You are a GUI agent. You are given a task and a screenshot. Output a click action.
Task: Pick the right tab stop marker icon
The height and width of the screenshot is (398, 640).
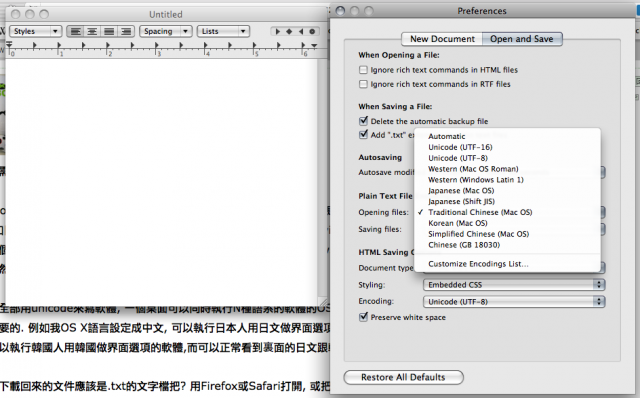tap(301, 31)
